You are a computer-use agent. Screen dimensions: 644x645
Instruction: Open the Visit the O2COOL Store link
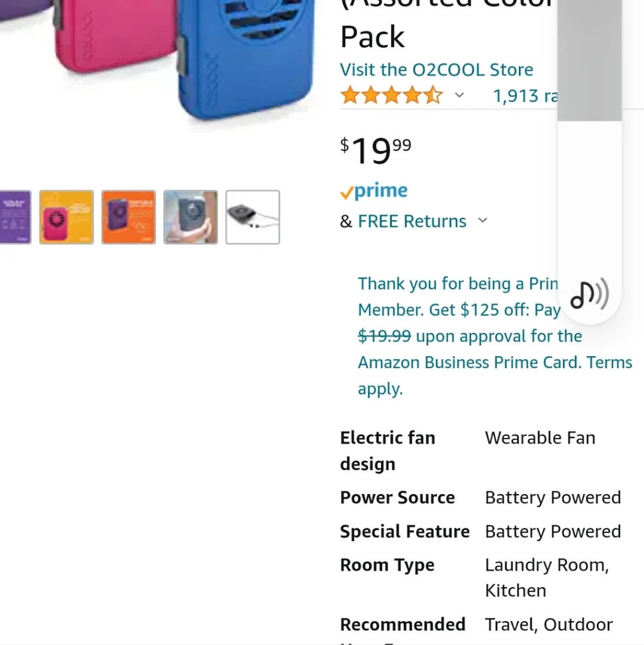[436, 70]
